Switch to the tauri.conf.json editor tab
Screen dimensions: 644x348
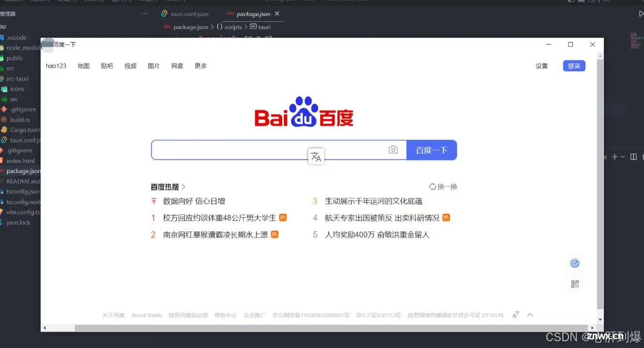click(189, 14)
